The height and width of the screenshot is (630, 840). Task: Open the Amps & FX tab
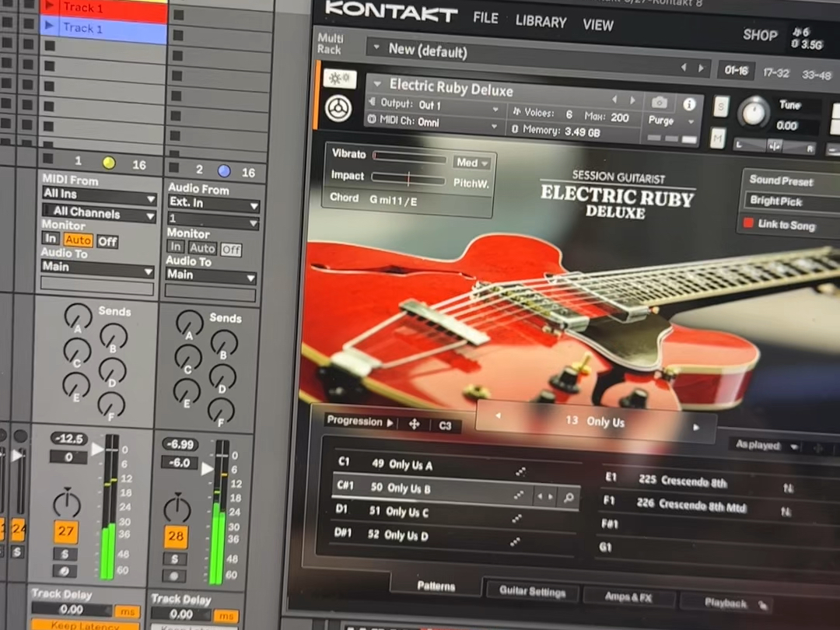(x=628, y=597)
